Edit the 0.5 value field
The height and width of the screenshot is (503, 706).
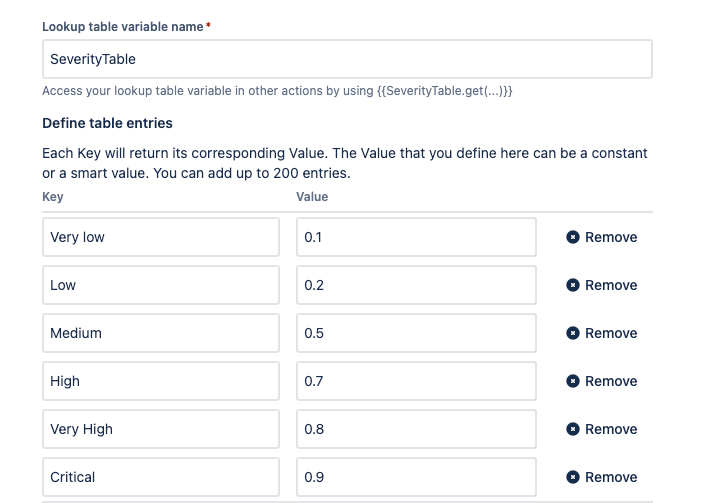point(416,333)
